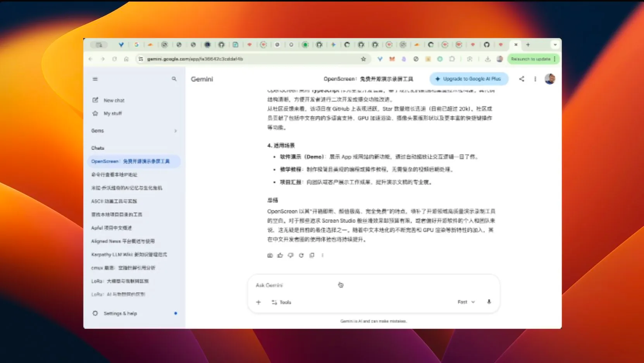This screenshot has width=644, height=363.
Task: Click the Upgrade to Google AI Plus button
Action: tap(469, 79)
